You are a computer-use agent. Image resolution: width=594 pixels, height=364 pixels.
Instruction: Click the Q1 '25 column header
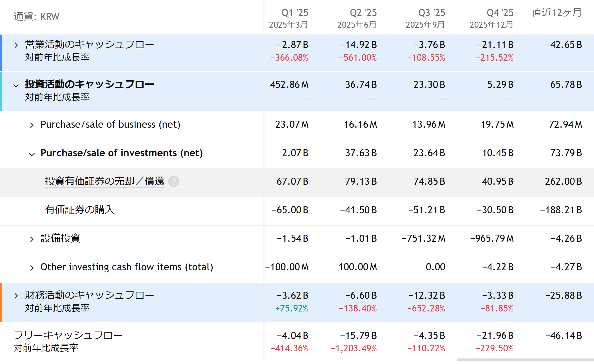tap(294, 13)
